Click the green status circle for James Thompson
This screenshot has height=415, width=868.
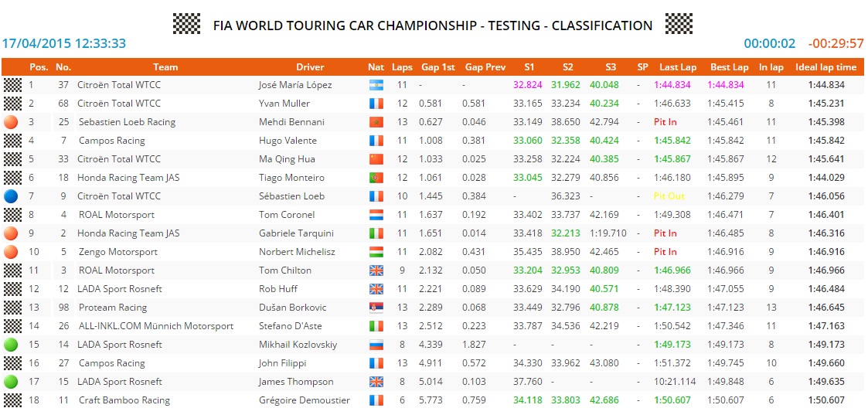(x=12, y=382)
